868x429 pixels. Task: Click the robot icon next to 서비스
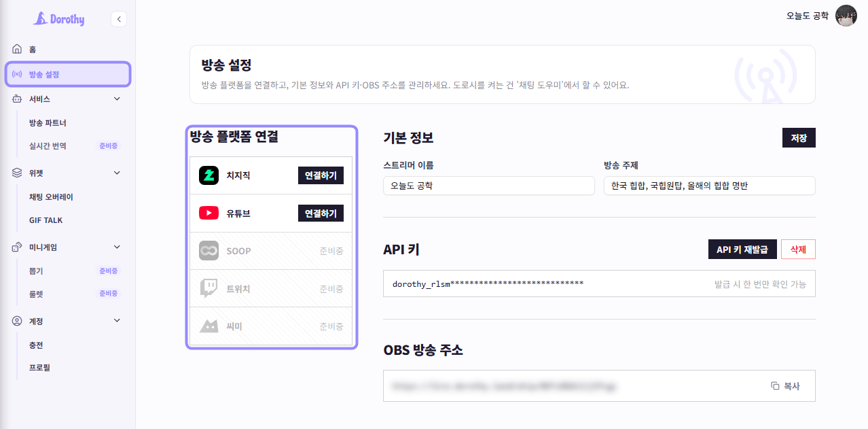tap(17, 99)
